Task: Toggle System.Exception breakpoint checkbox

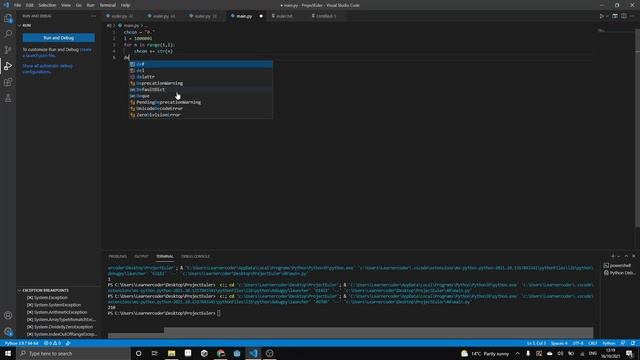Action: point(30,298)
